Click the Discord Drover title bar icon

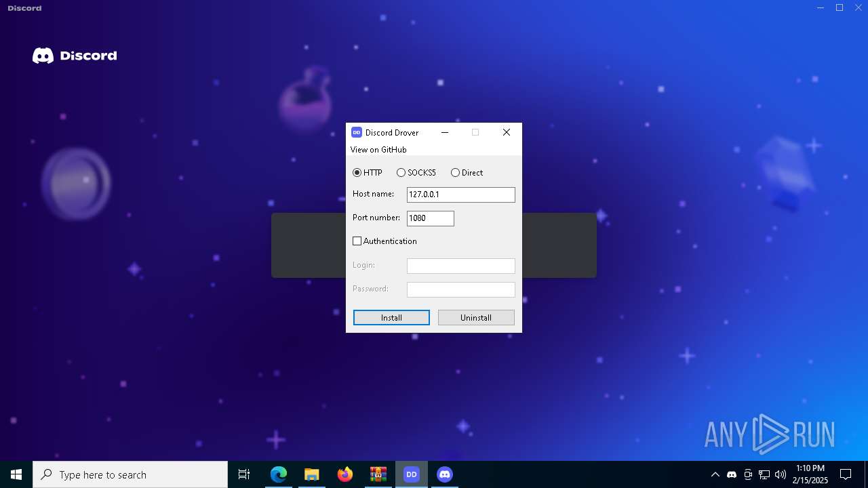pyautogui.click(x=357, y=132)
